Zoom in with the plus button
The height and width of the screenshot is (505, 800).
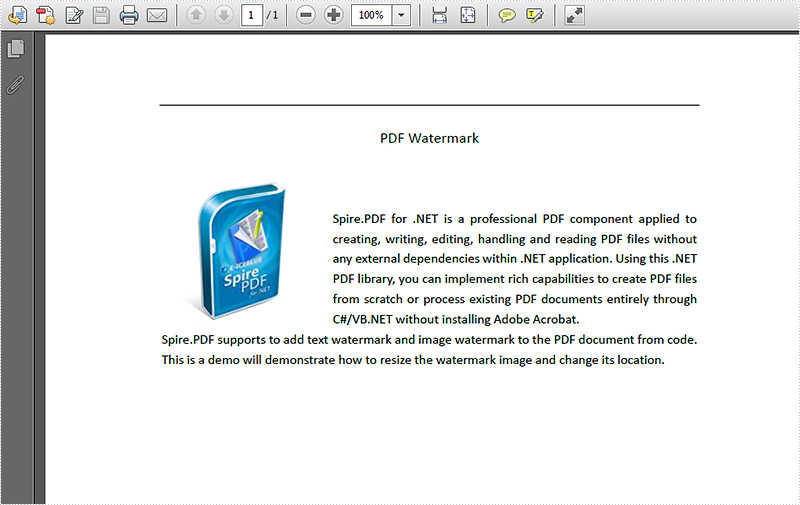click(334, 15)
